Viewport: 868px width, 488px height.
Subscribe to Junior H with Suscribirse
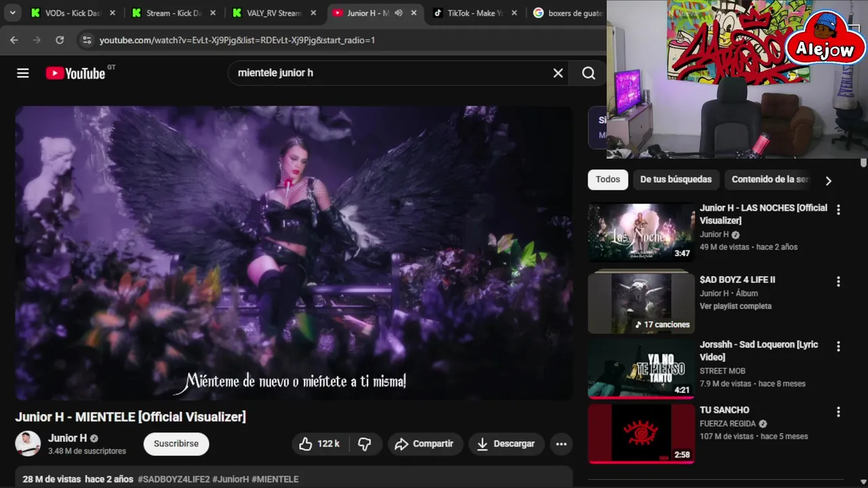(176, 444)
